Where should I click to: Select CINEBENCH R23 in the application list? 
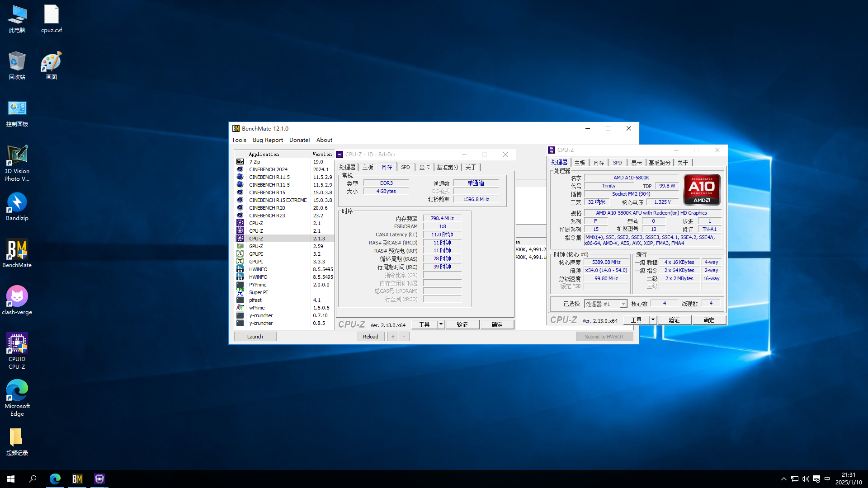[285, 216]
